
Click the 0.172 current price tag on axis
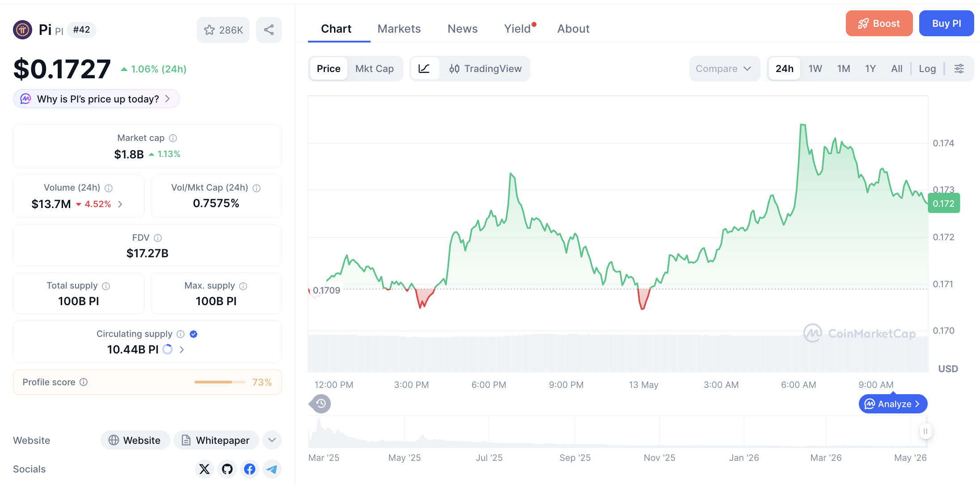pos(944,204)
